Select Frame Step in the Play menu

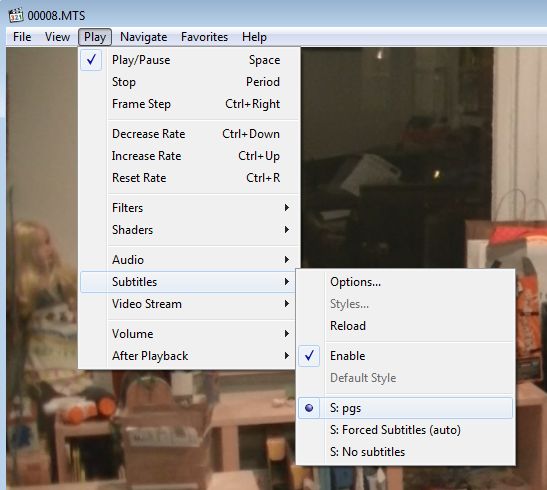pyautogui.click(x=189, y=104)
